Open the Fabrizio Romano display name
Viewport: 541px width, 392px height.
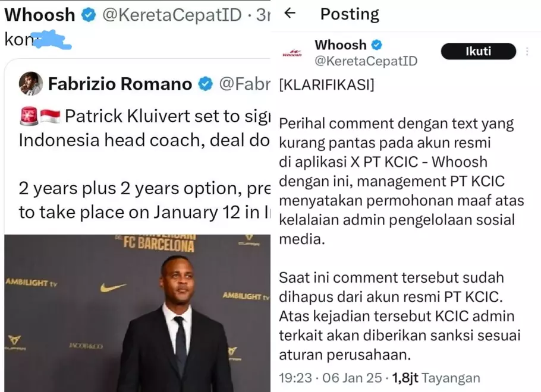(119, 84)
